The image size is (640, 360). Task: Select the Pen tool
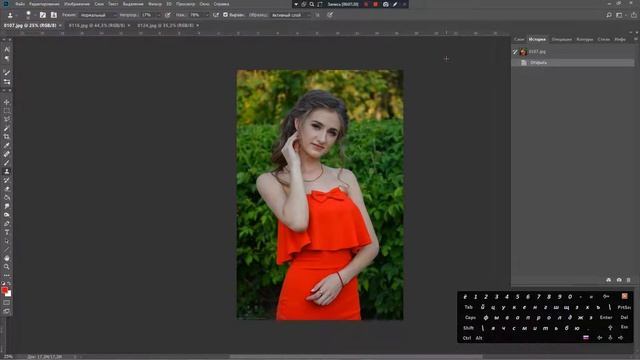coord(7,224)
